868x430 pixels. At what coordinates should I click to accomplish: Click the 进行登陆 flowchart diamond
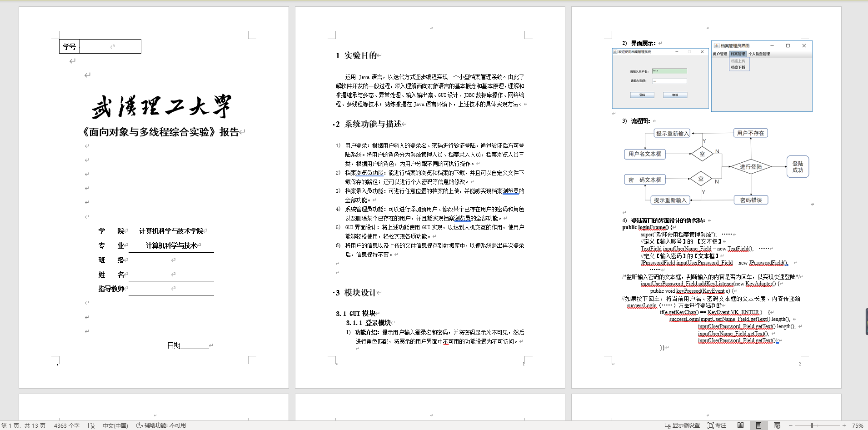click(x=751, y=167)
